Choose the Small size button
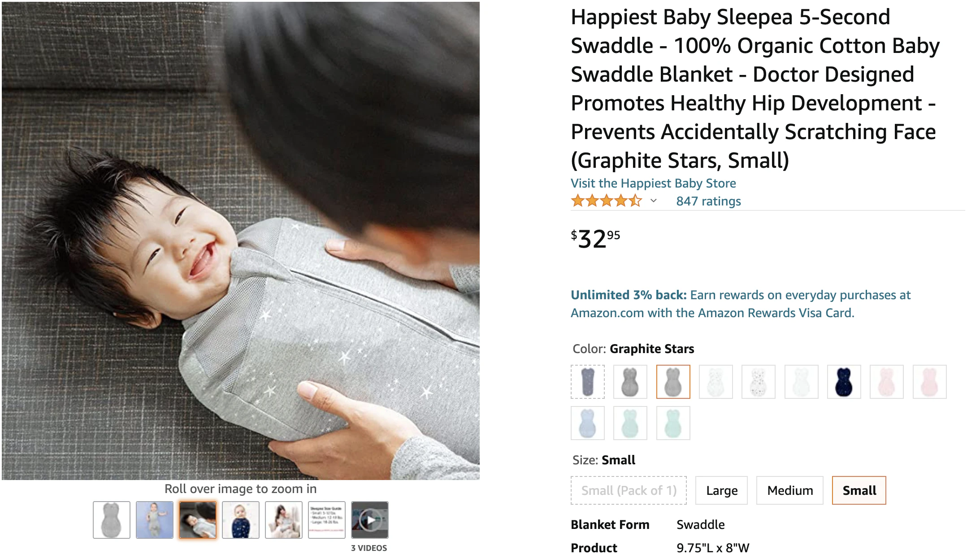 [x=859, y=490]
